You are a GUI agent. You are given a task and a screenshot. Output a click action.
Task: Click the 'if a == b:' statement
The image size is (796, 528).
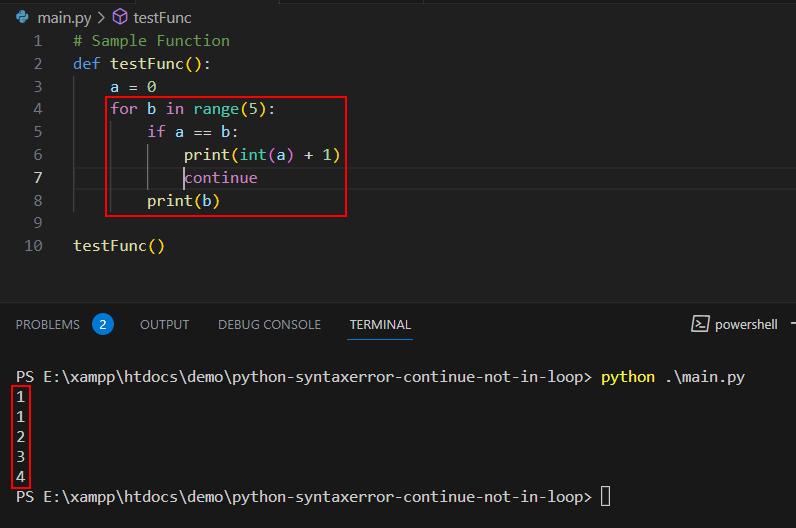tap(192, 132)
